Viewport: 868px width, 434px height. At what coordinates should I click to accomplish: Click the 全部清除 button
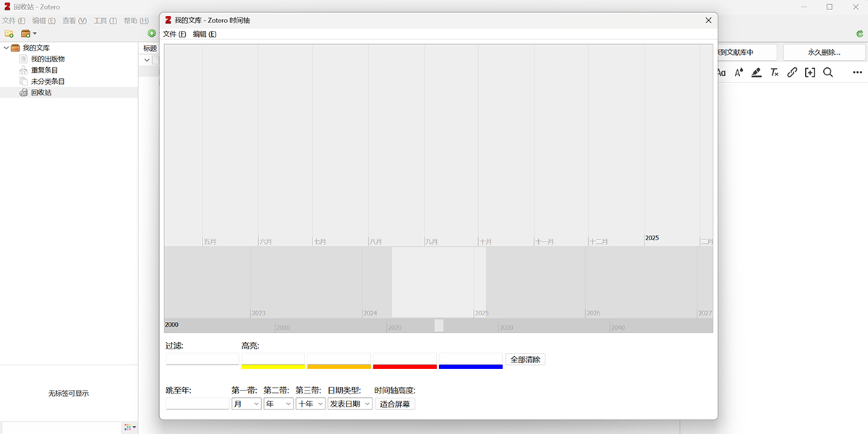tap(525, 359)
